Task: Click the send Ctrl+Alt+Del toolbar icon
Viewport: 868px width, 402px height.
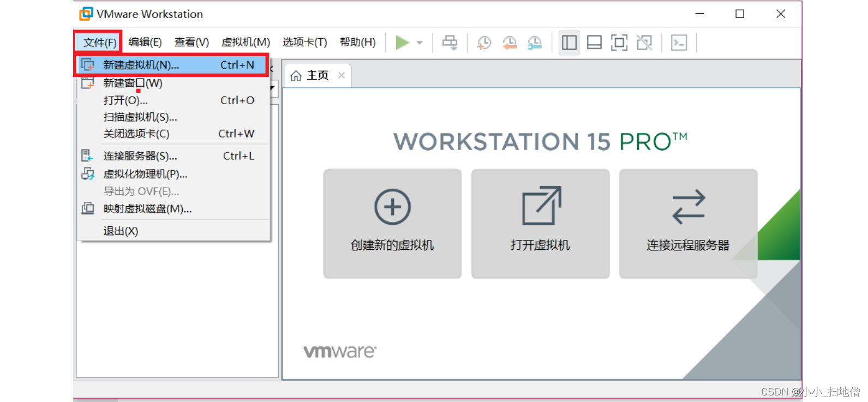Action: [450, 43]
